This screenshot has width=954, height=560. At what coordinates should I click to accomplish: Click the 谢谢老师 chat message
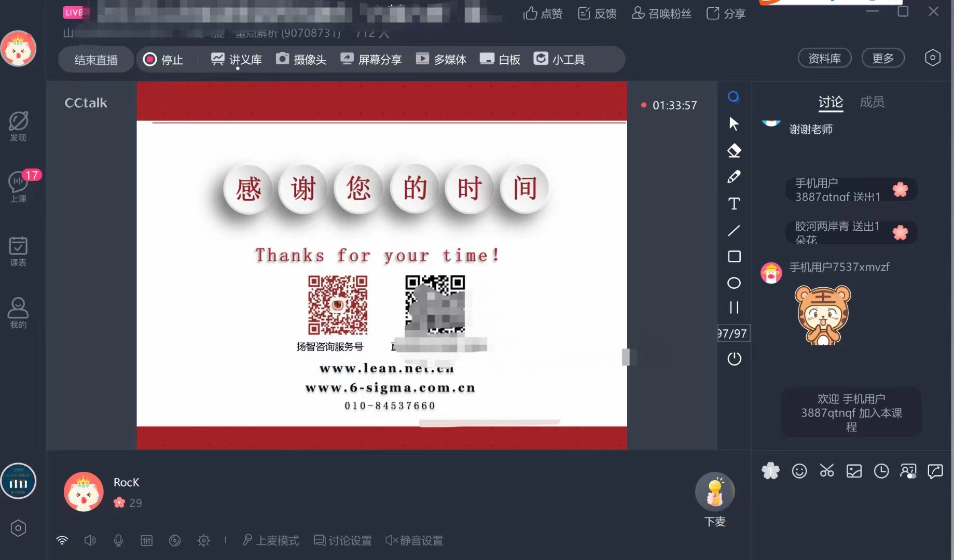point(811,130)
